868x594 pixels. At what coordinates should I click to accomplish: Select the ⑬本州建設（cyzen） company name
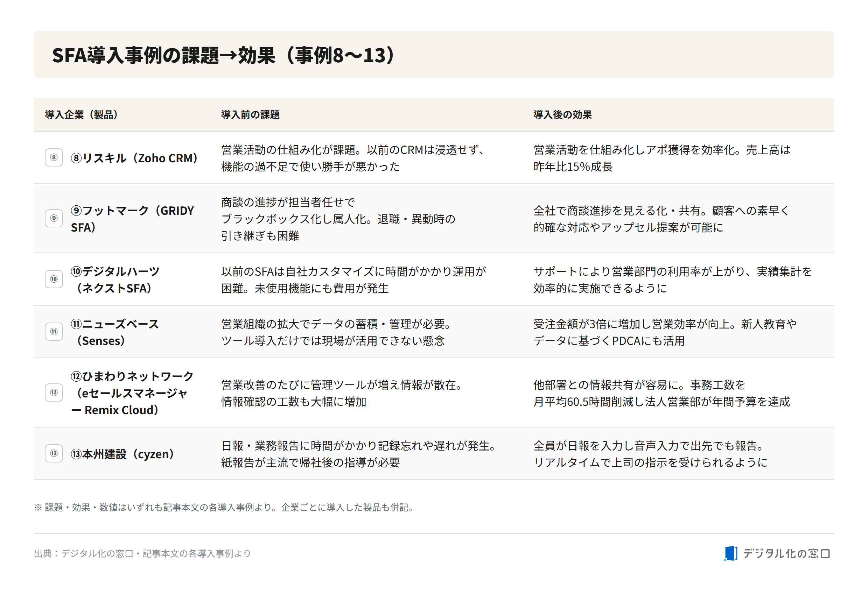(122, 454)
